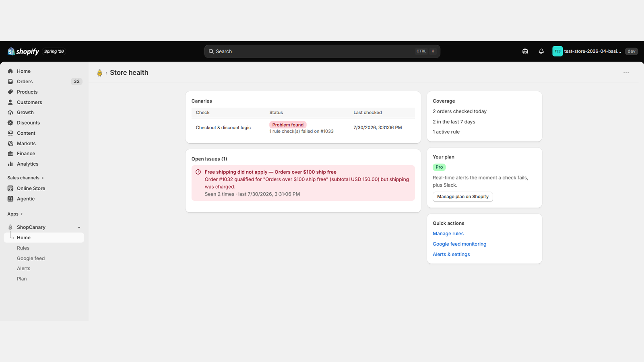This screenshot has height=362, width=644.
Task: Click the Analytics bar chart icon
Action: (10, 164)
